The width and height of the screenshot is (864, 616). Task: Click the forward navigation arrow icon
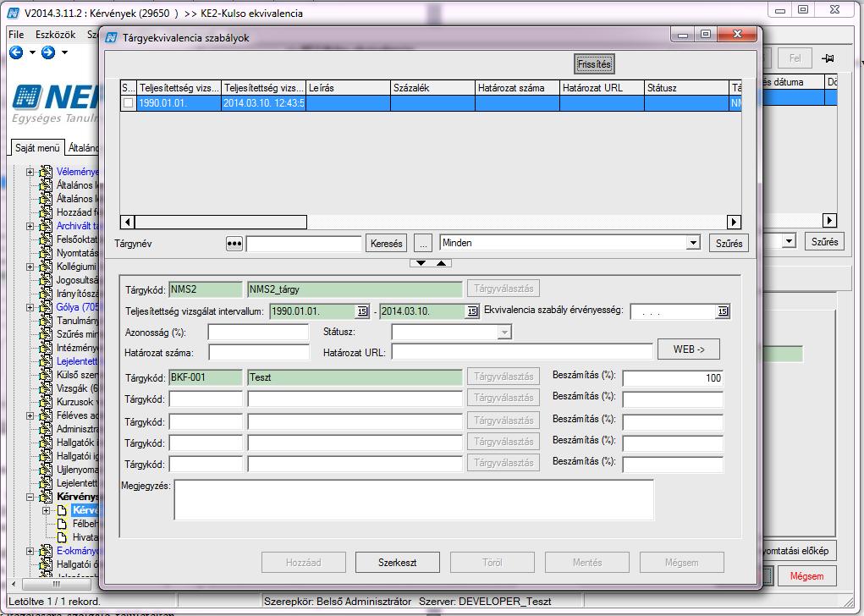[x=48, y=52]
